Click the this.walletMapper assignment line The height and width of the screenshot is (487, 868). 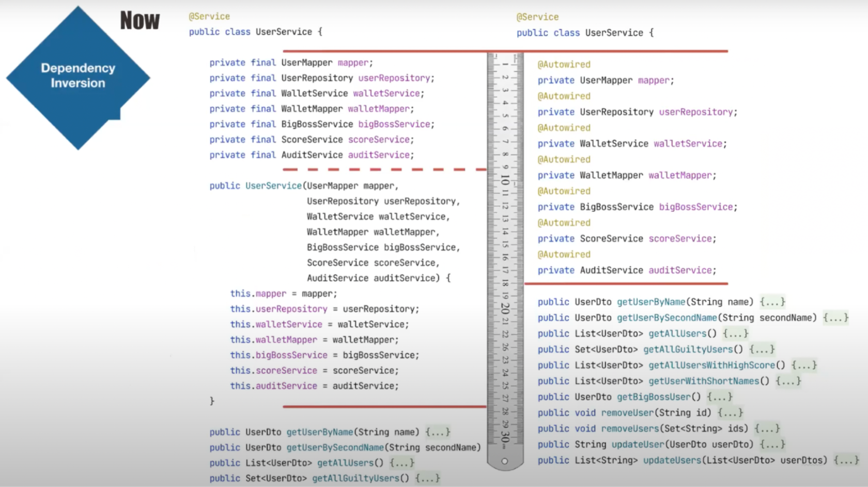click(314, 340)
